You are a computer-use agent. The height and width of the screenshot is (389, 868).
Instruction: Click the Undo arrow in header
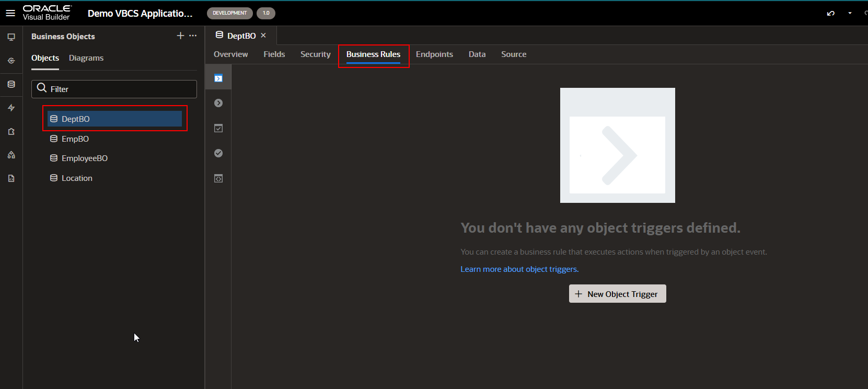pos(831,13)
